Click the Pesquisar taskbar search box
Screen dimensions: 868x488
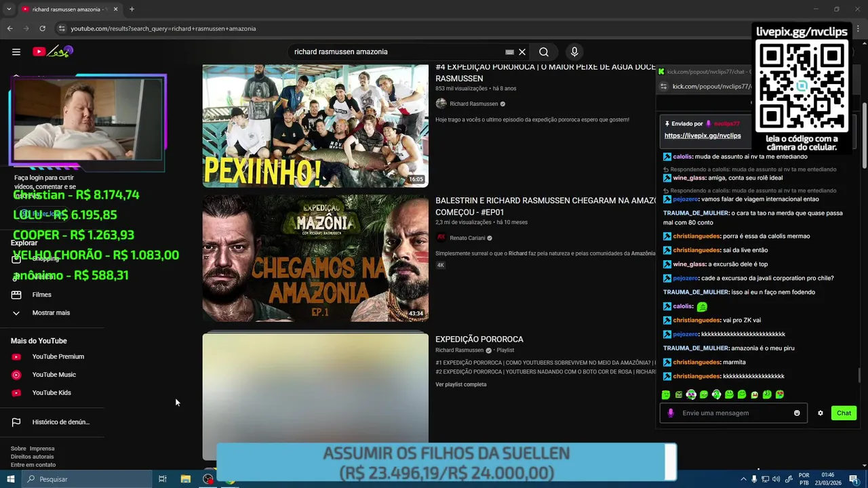click(x=87, y=479)
